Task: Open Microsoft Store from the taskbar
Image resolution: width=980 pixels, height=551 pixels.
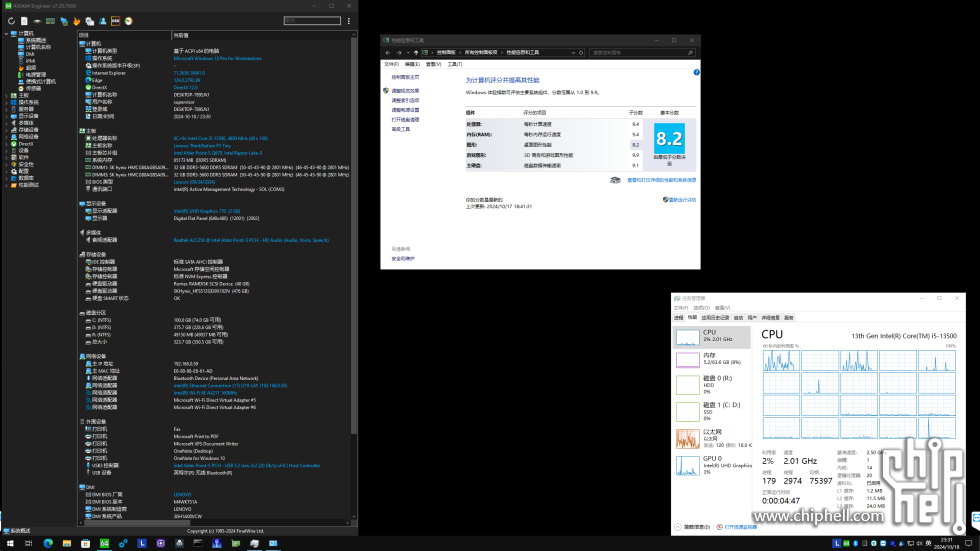Action: tap(86, 544)
